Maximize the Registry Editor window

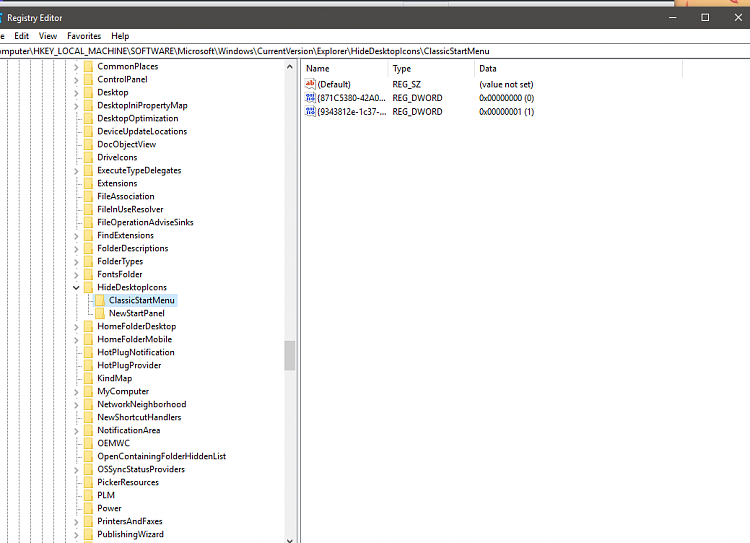coord(705,18)
